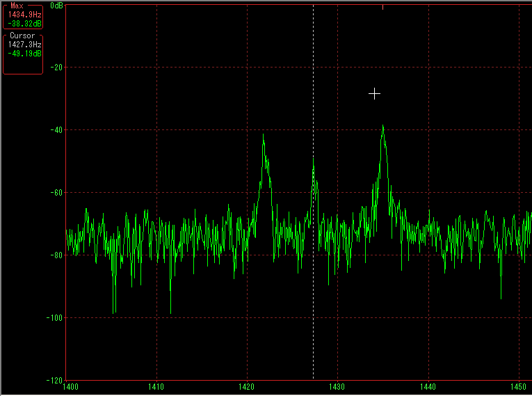The image size is (532, 396).
Task: Click the -20 level axis label
Action: [56, 68]
